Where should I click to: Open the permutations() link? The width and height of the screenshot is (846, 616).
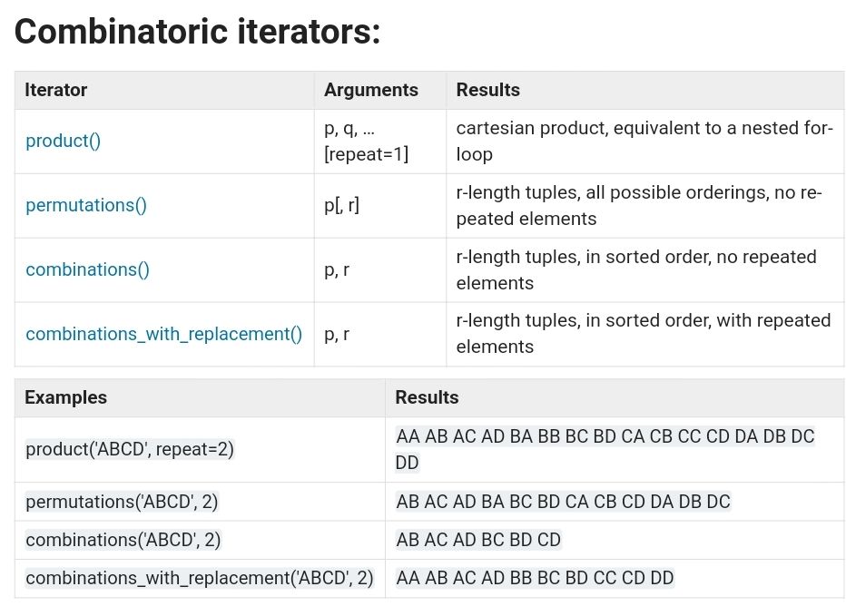tap(86, 205)
